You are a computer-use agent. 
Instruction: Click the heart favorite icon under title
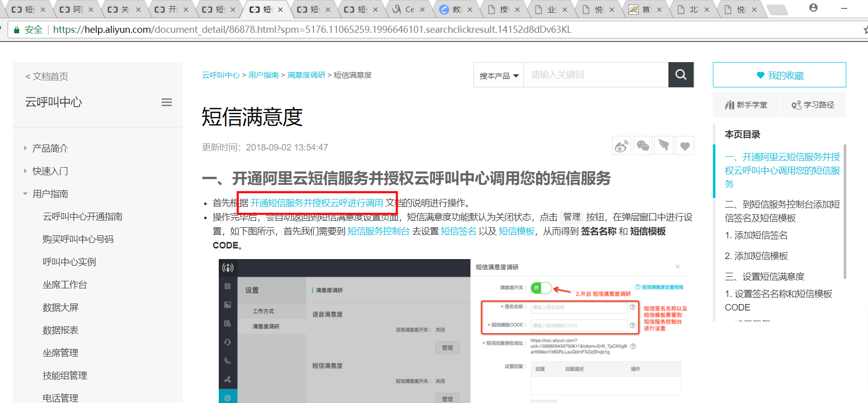685,146
